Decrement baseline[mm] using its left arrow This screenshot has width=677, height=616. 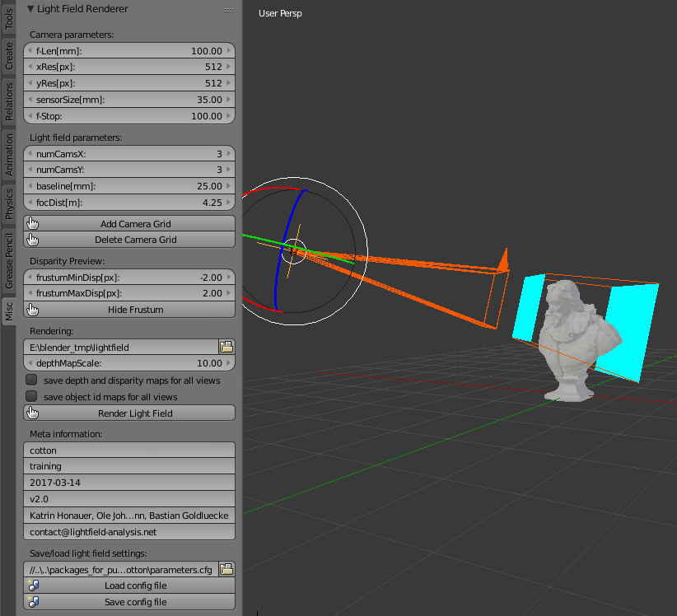click(28, 186)
